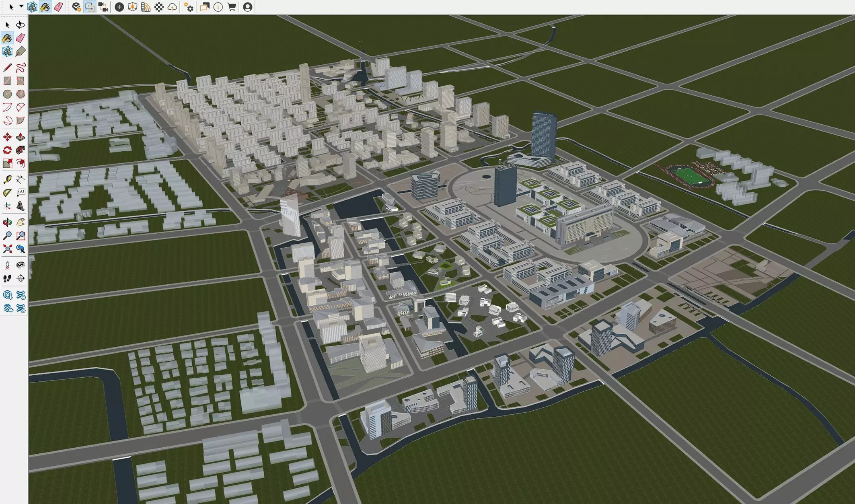Choose the 3D Text tool
The width and height of the screenshot is (855, 504).
[x=20, y=206]
